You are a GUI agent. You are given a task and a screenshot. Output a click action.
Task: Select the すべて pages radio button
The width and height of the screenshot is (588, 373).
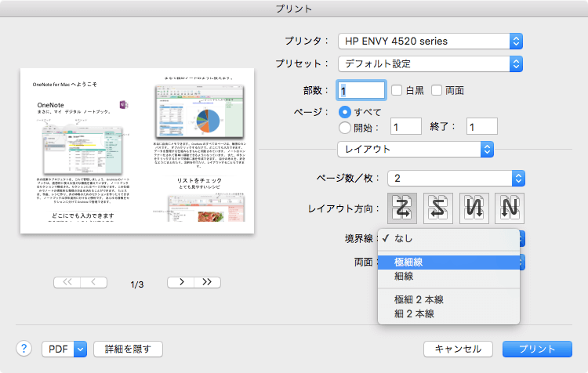(x=345, y=112)
